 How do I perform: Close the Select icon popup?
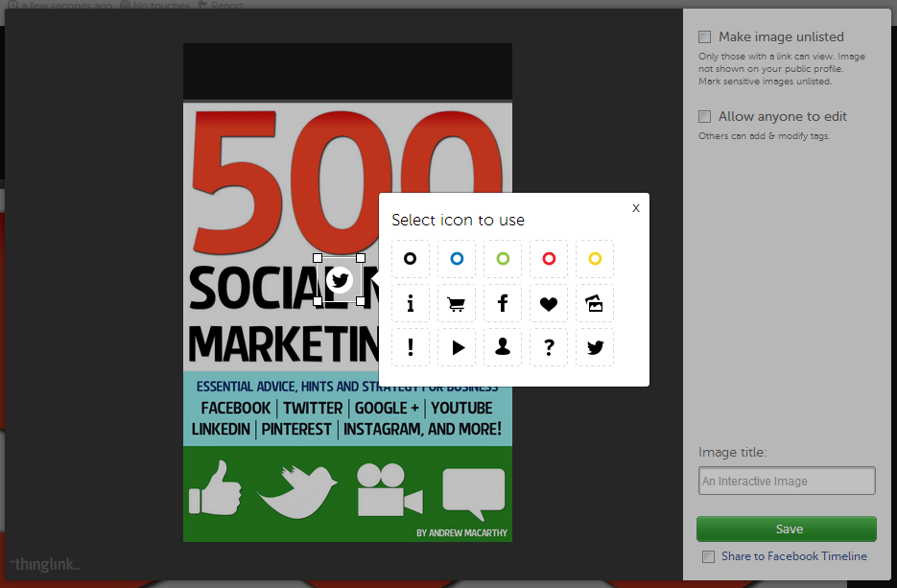pyautogui.click(x=635, y=208)
